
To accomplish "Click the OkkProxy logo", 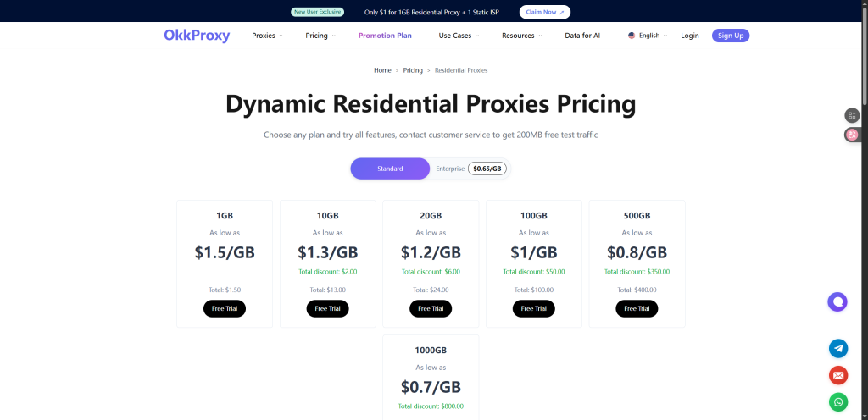I will point(197,36).
